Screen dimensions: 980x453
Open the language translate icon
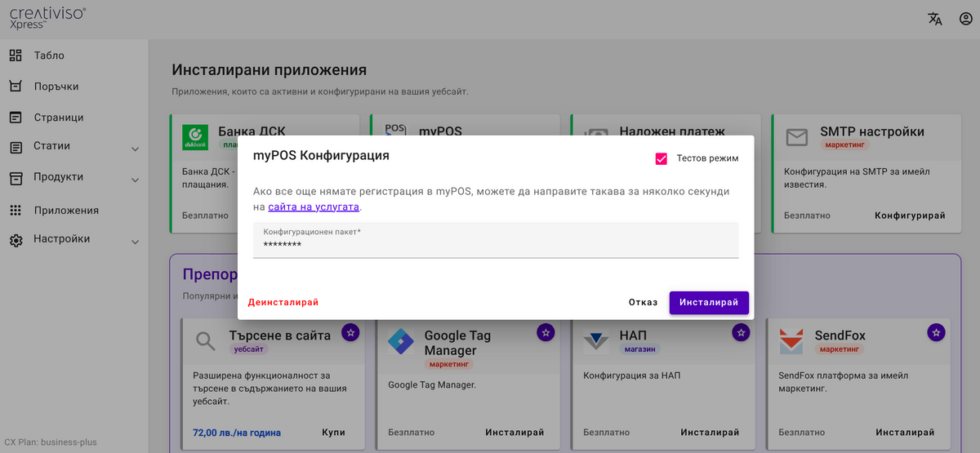pyautogui.click(x=935, y=19)
